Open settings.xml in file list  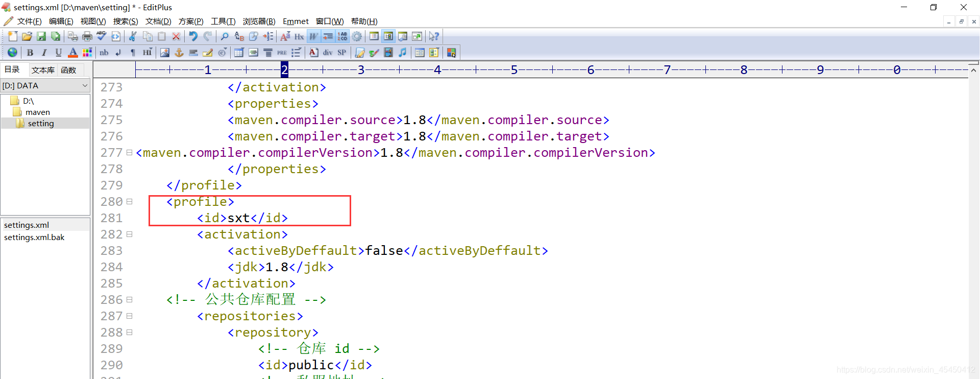pyautogui.click(x=27, y=225)
